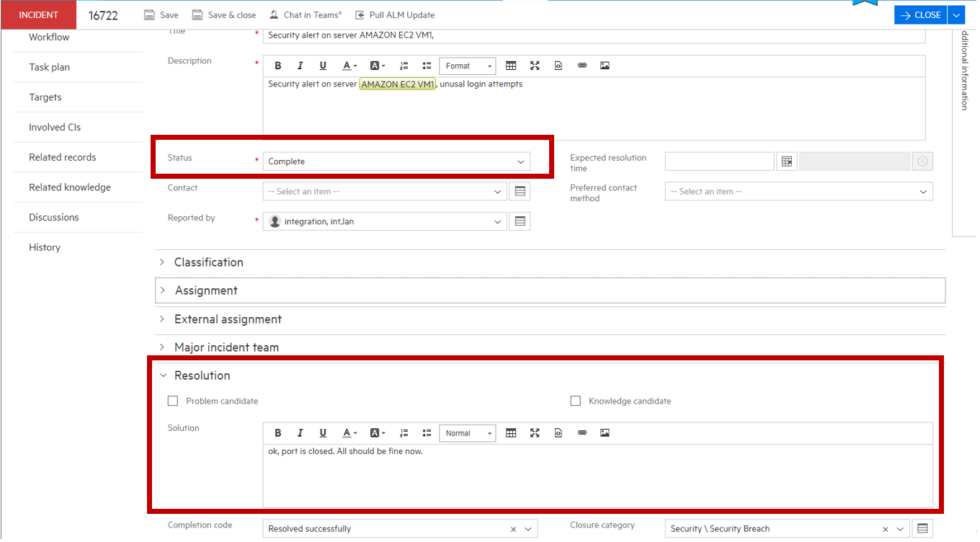The width and height of the screenshot is (980, 542).
Task: Open the calendar picker for Expected resolution time
Action: tap(786, 161)
